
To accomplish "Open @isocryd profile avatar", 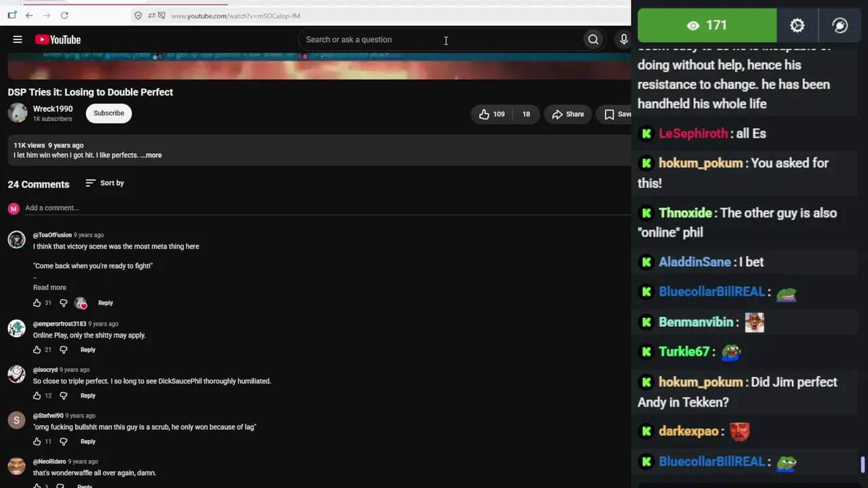I will (x=16, y=374).
